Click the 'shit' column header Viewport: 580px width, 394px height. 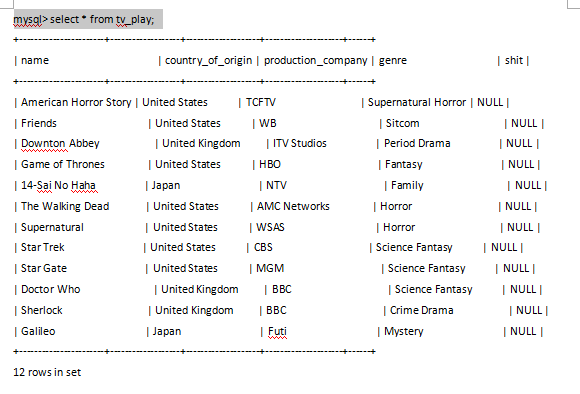[x=514, y=60]
